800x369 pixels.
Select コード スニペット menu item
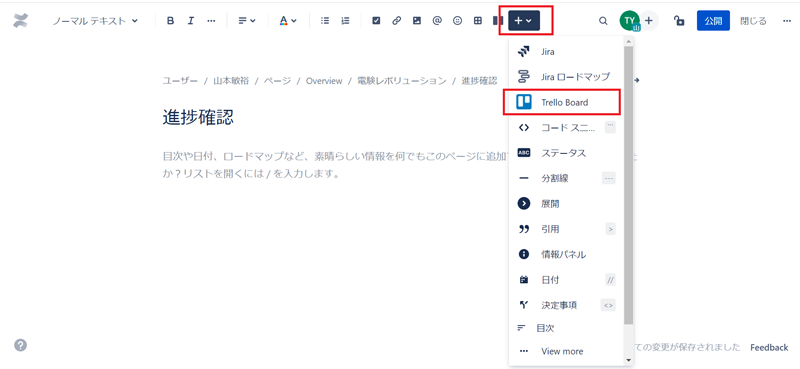coord(566,128)
